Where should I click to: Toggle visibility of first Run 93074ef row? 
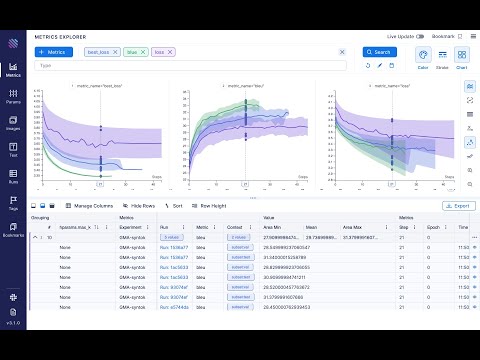coord(475,287)
